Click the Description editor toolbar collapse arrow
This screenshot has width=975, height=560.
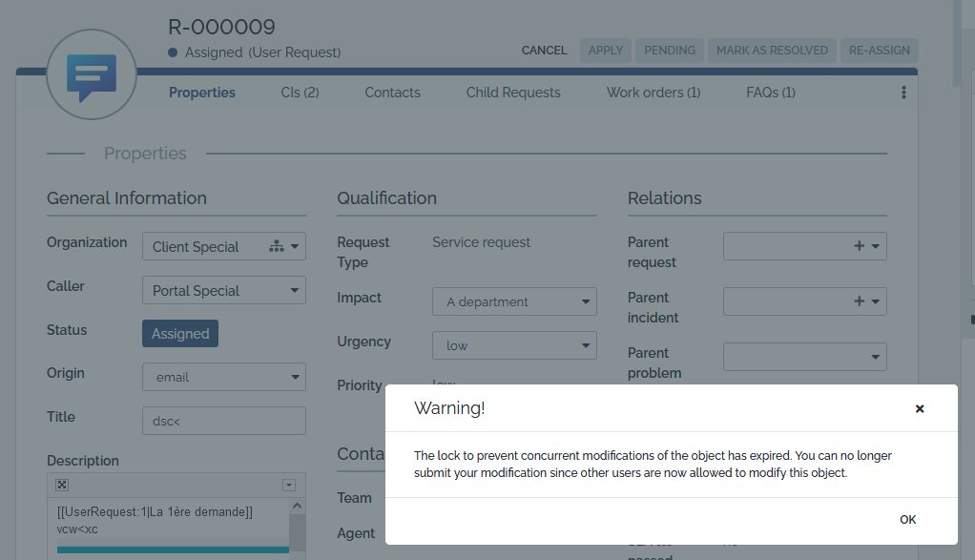[289, 485]
